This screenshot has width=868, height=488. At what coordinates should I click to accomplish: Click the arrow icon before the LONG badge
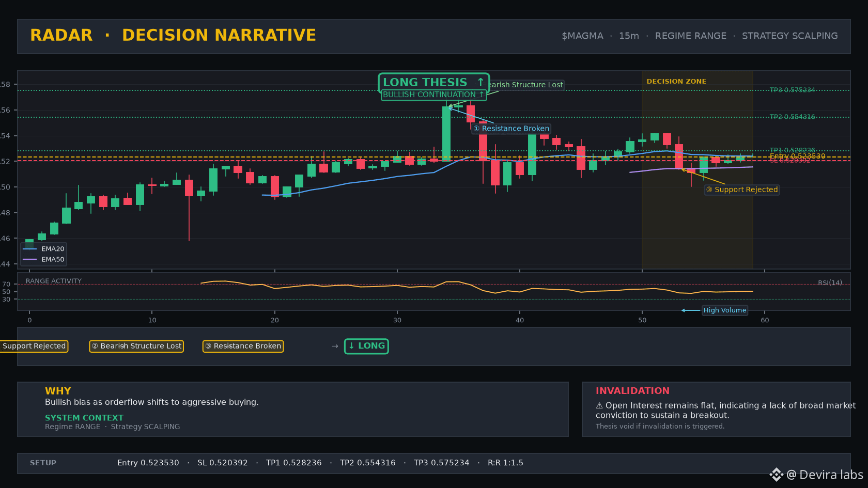(335, 346)
